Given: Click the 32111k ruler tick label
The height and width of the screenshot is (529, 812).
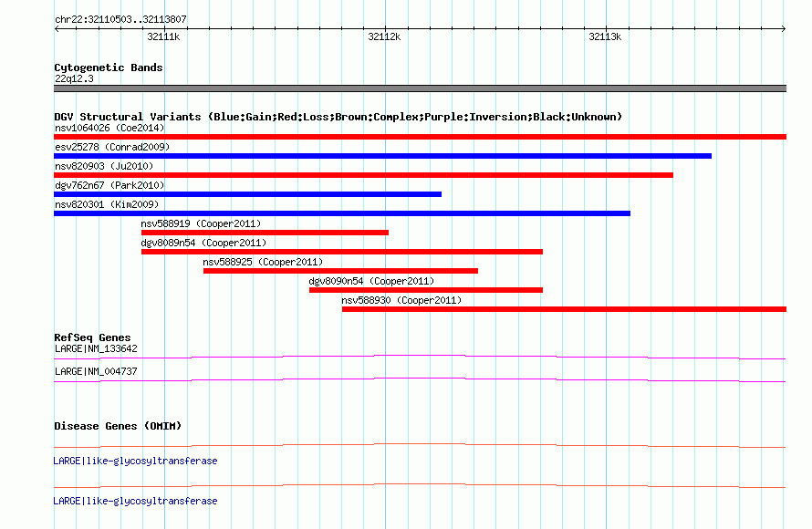Looking at the screenshot, I should (x=163, y=36).
